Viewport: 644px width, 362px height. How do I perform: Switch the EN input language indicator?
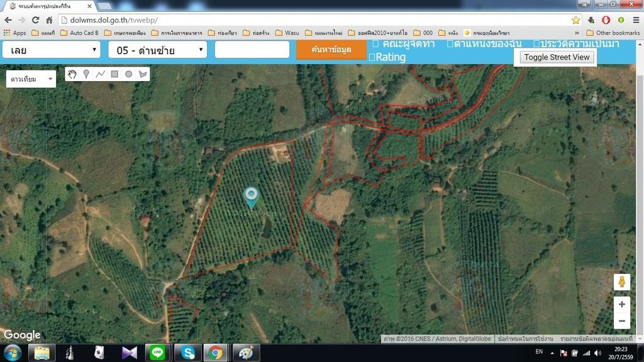pos(539,352)
